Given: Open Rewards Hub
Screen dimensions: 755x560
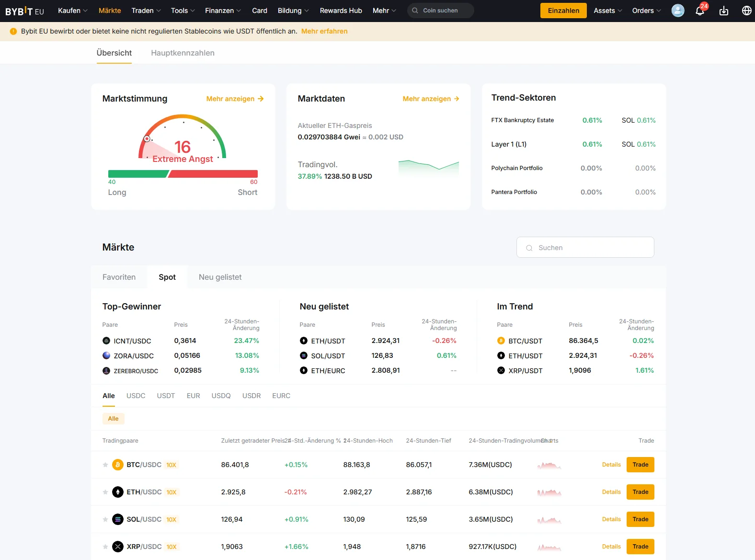Looking at the screenshot, I should click(x=341, y=11).
